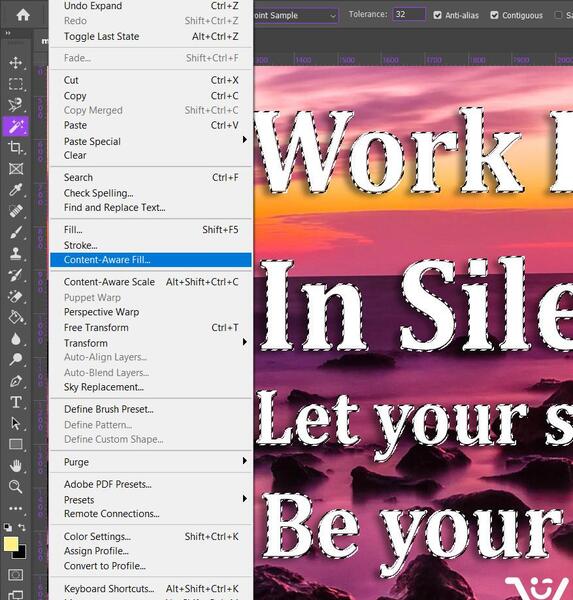The image size is (573, 600).
Task: Reset default foreground and background colors
Action: tap(8, 528)
